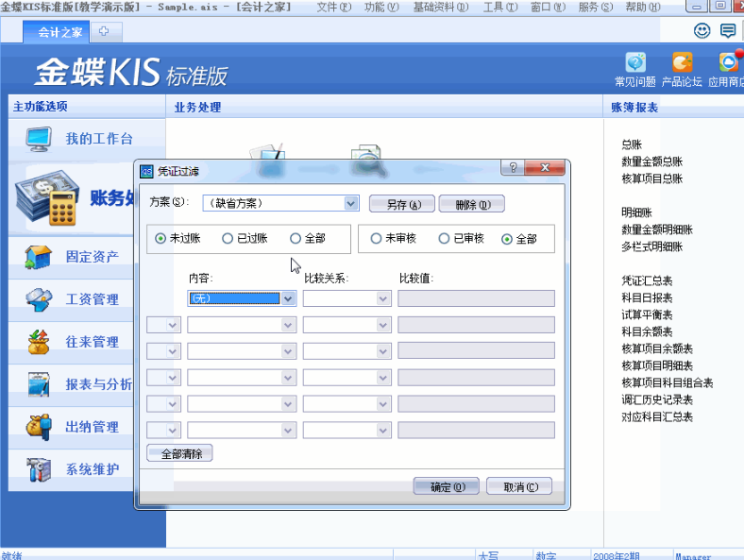Click the first 比较值 input field

point(476,298)
